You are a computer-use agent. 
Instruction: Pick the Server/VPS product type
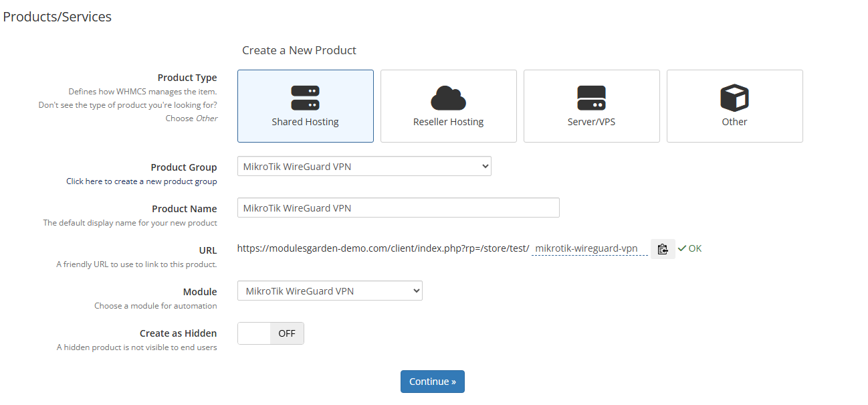pyautogui.click(x=592, y=106)
